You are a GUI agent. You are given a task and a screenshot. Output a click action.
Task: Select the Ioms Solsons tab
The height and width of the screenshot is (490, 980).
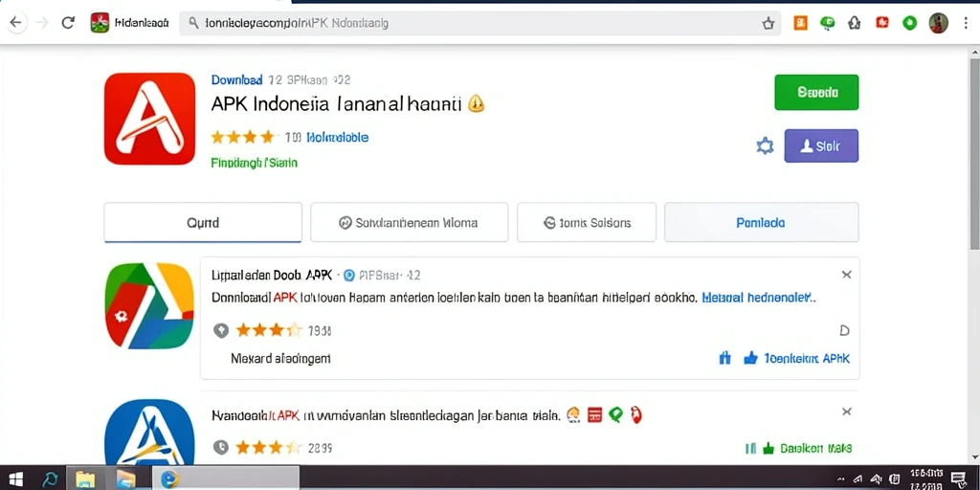coord(587,222)
